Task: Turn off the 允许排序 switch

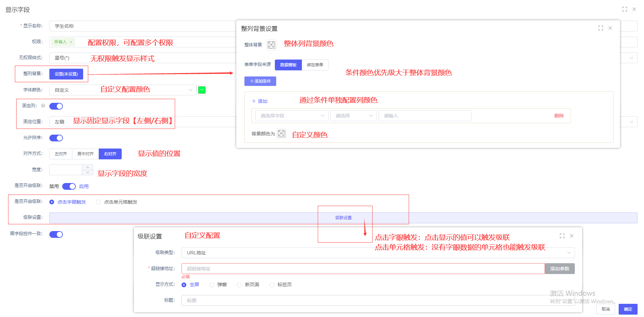Action: coord(56,138)
